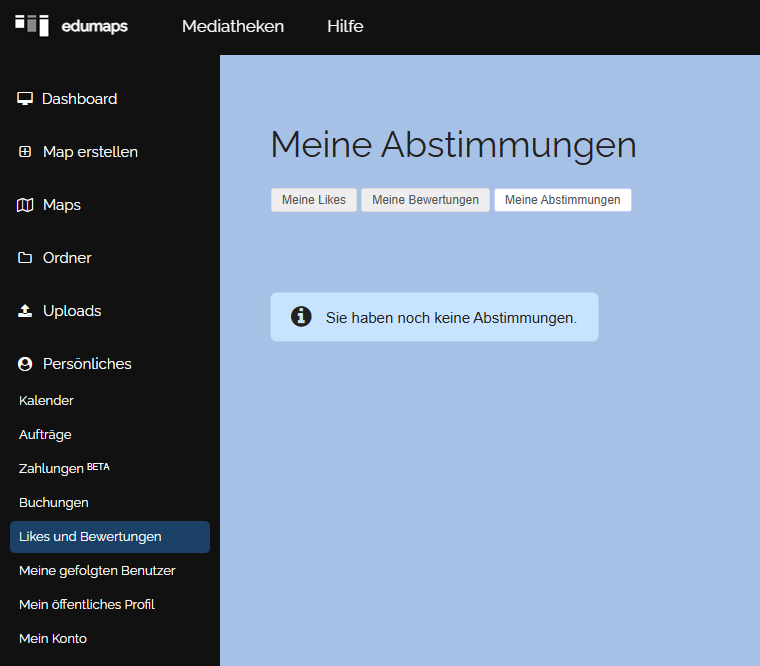Click the Map erstellen plus icon

click(25, 152)
